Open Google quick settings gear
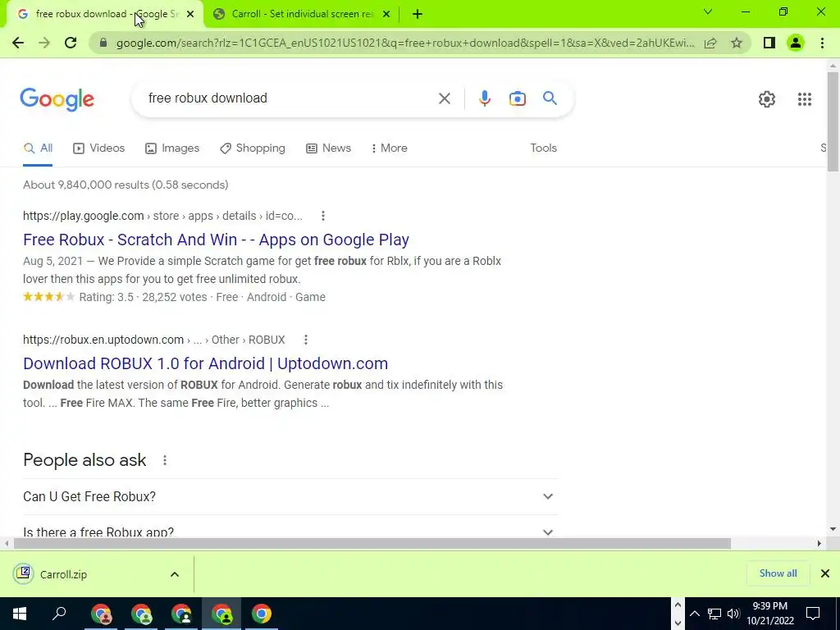Image resolution: width=840 pixels, height=630 pixels. [767, 99]
